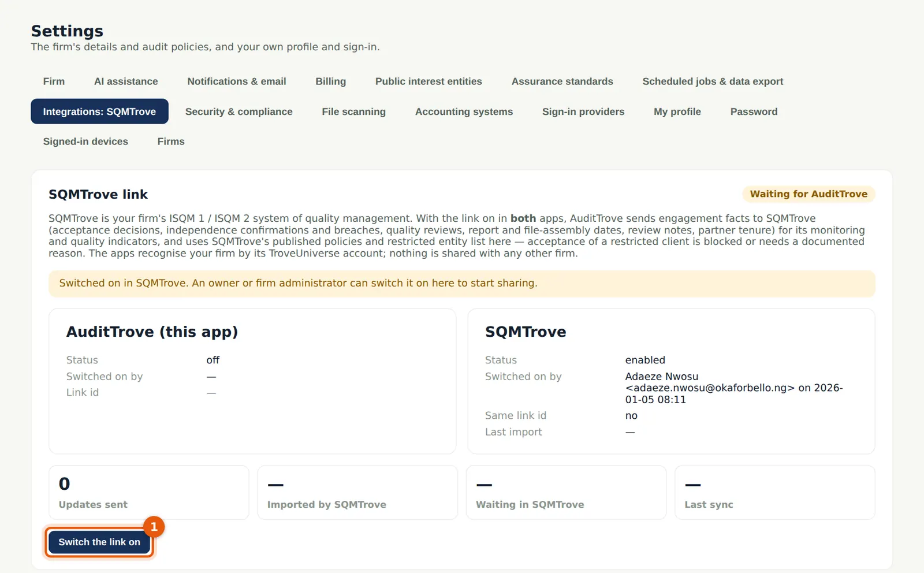
Task: Select Integrations: SQMTrove tab
Action: click(x=99, y=111)
